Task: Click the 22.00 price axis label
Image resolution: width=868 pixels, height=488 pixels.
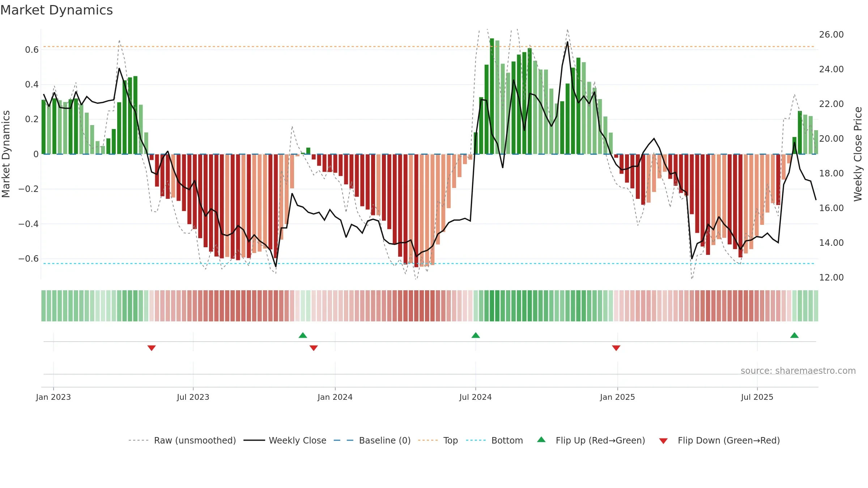Action: [x=831, y=104]
